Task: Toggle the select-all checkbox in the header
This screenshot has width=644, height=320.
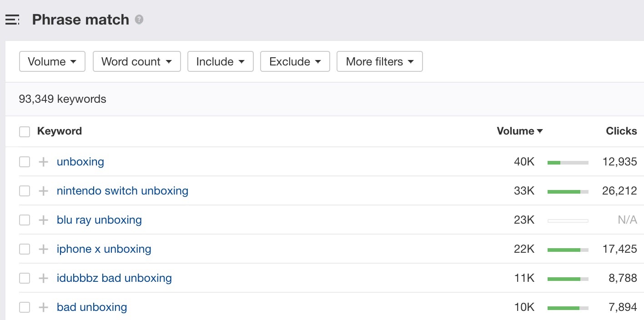Action: [x=25, y=131]
